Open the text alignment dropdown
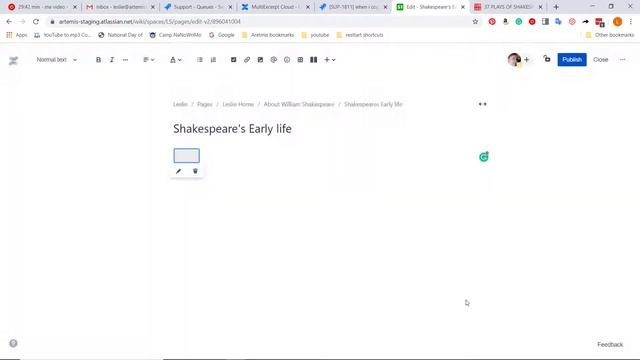The height and width of the screenshot is (360, 640). point(149,60)
